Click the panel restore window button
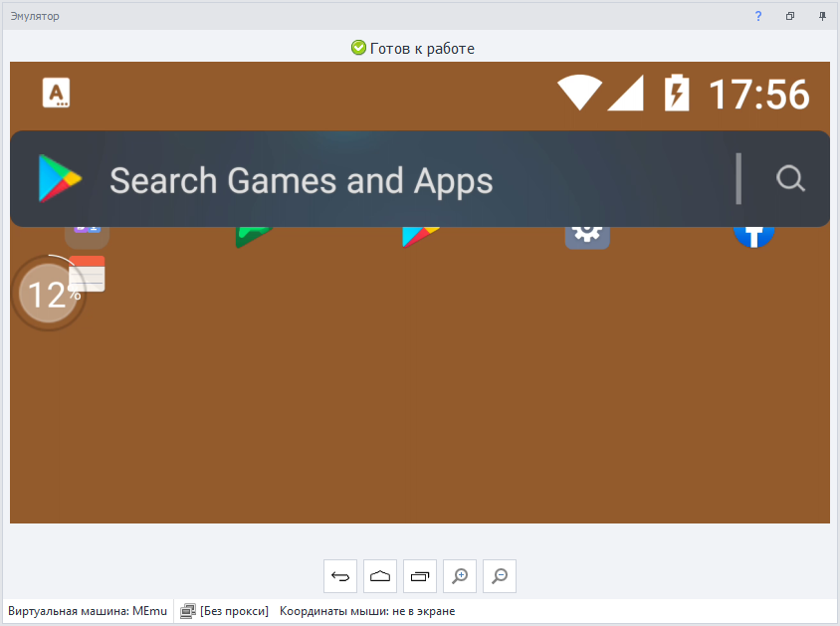Viewport: 840px width, 626px height. click(x=790, y=16)
